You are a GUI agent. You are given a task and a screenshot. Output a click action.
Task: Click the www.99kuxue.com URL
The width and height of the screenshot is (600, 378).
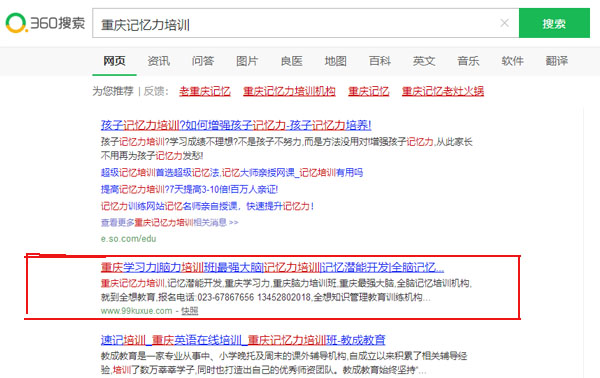[x=137, y=311]
